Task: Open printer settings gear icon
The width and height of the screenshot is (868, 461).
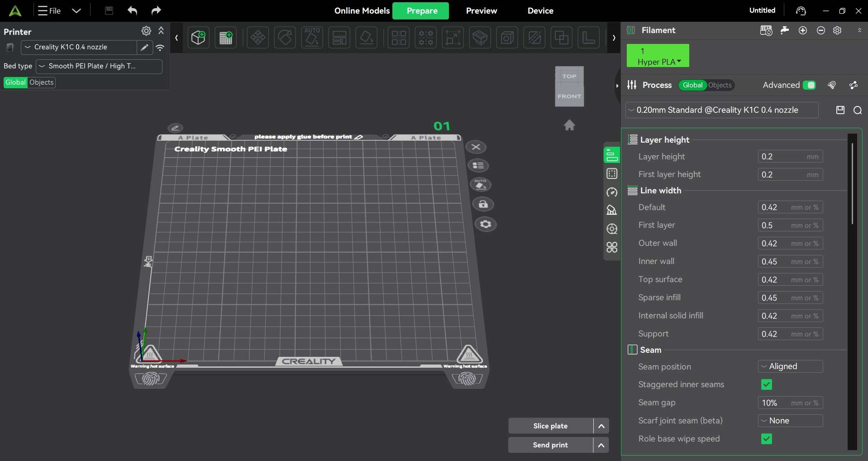Action: pos(146,31)
